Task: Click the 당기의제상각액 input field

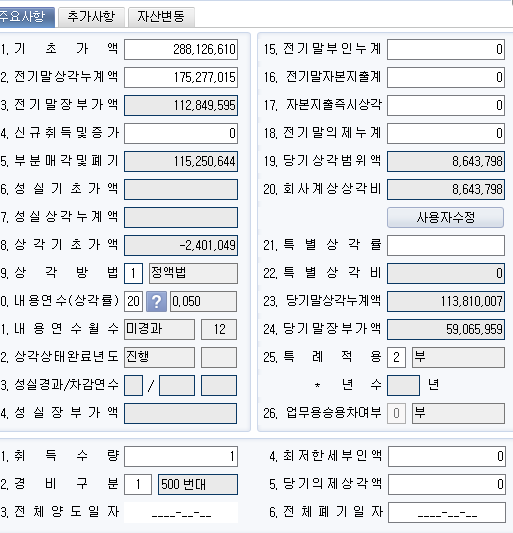Action: [x=447, y=484]
